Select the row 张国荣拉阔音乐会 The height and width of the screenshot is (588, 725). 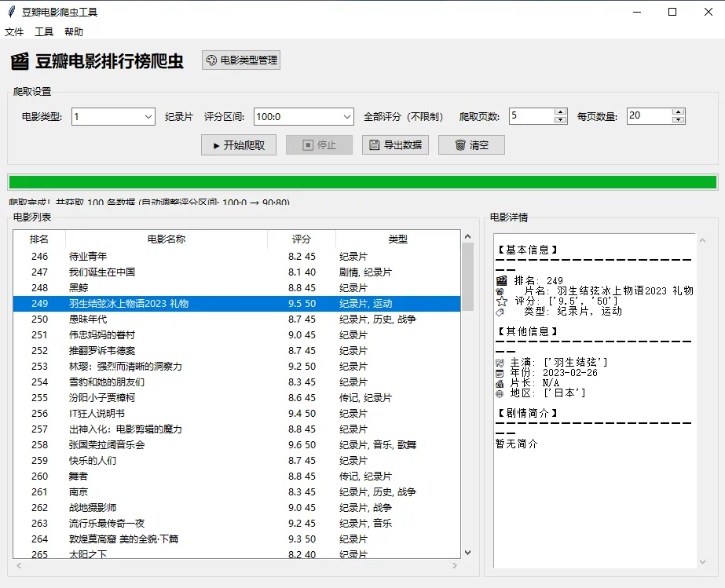tap(236, 445)
